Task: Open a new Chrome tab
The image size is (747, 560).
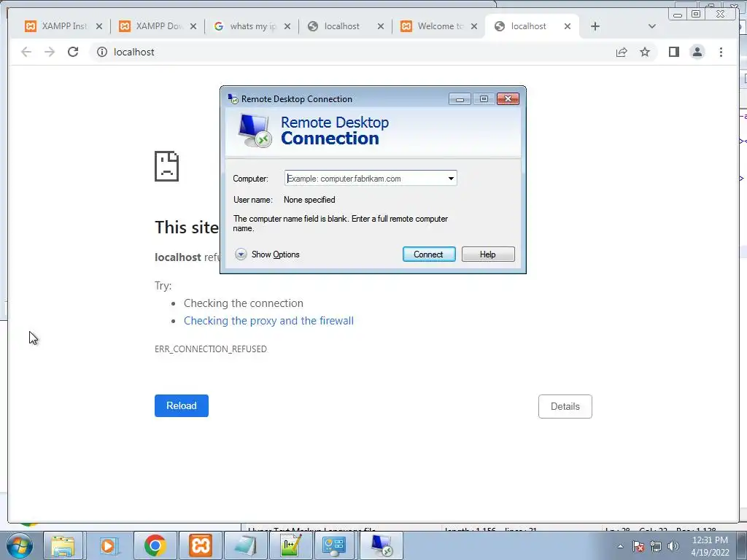Action: tap(595, 27)
